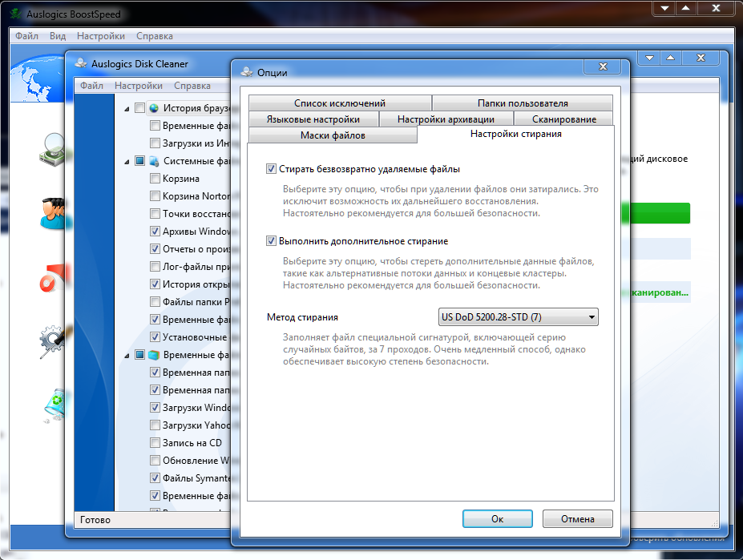Uncheck the Архивы Windows checkbox

click(155, 232)
